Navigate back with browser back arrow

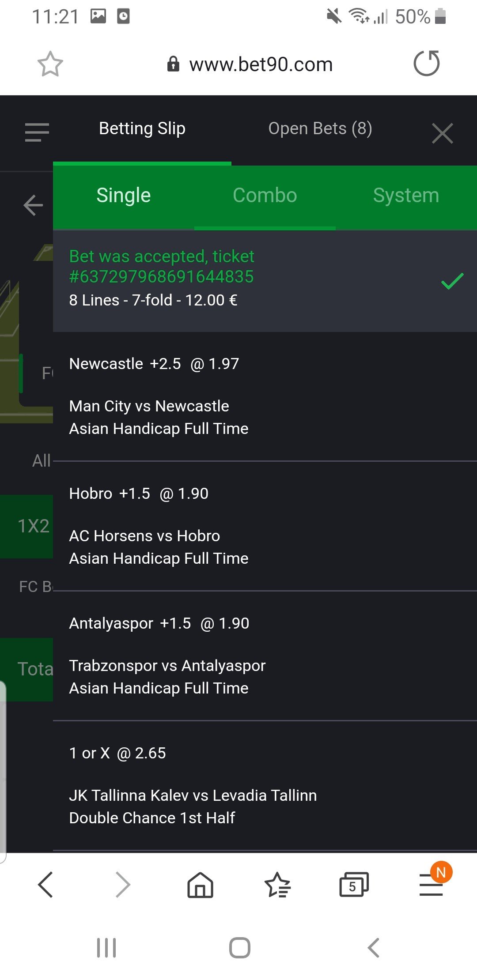46,885
